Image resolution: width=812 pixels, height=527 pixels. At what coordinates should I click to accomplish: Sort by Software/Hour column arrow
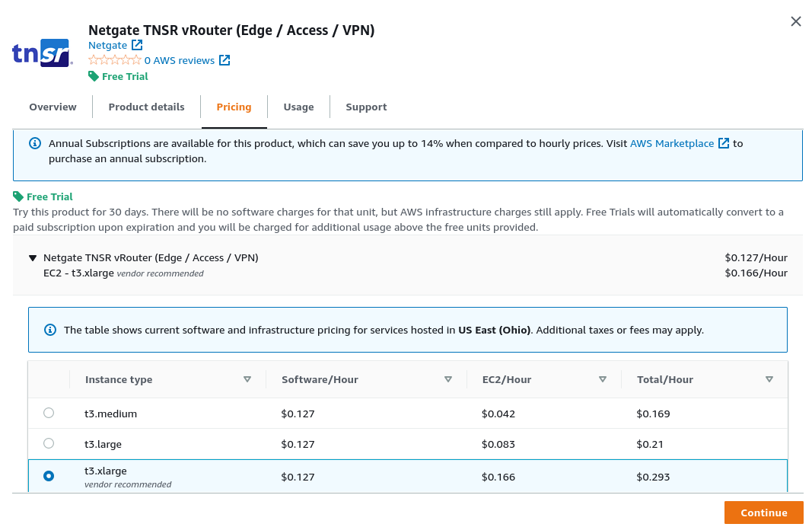(448, 379)
